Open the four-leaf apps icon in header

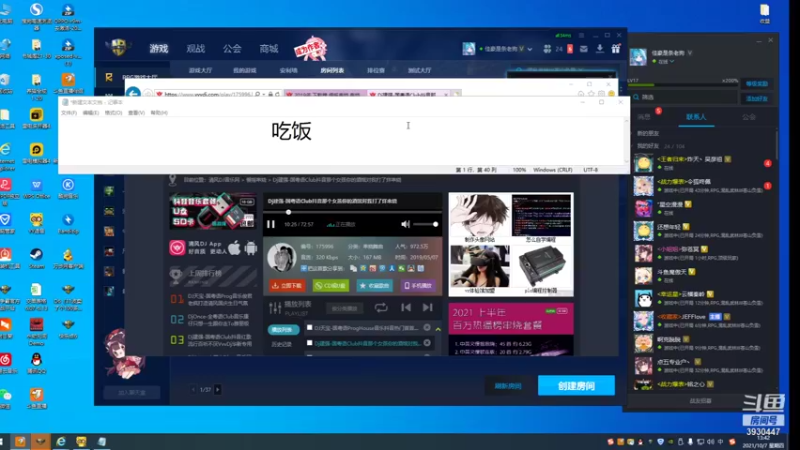point(547,49)
